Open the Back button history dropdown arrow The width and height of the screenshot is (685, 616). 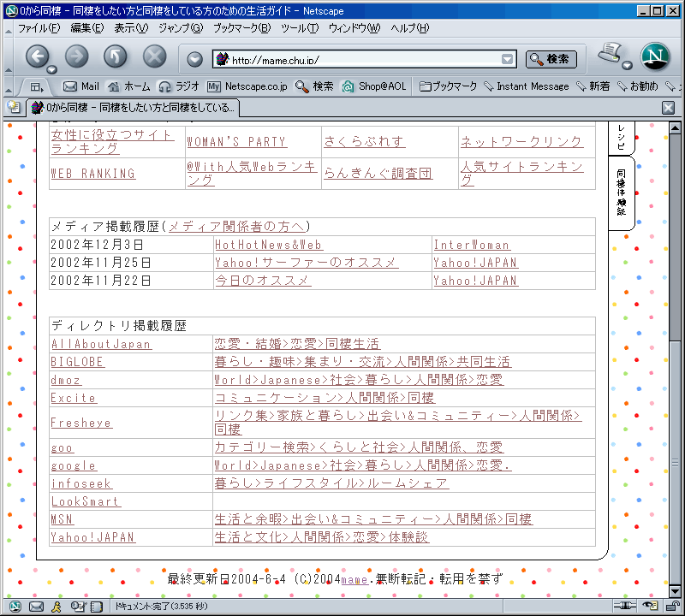52,69
